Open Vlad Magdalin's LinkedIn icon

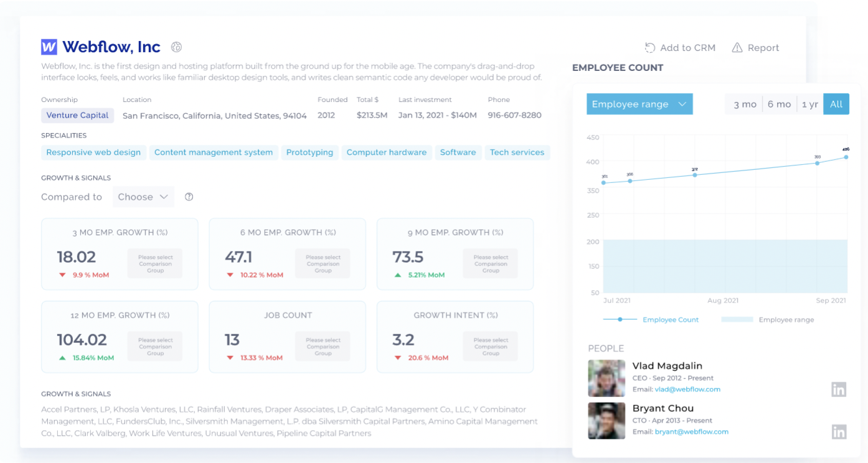pos(839,390)
